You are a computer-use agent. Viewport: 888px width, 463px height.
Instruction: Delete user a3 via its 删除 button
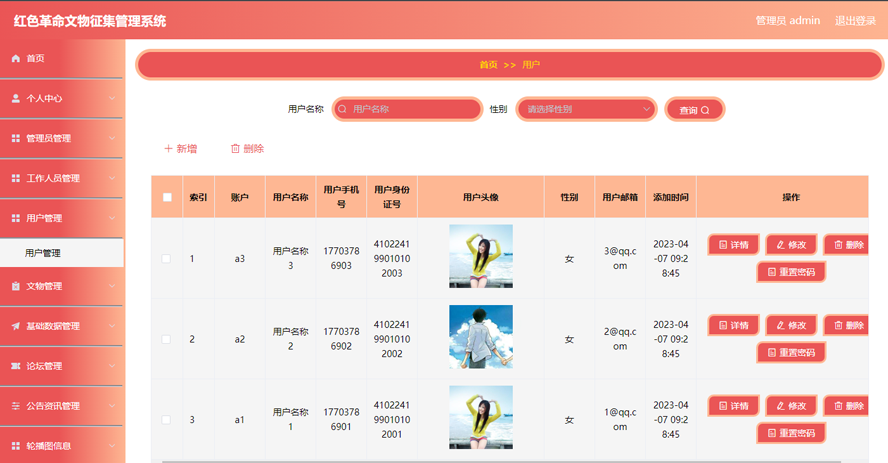coord(846,245)
